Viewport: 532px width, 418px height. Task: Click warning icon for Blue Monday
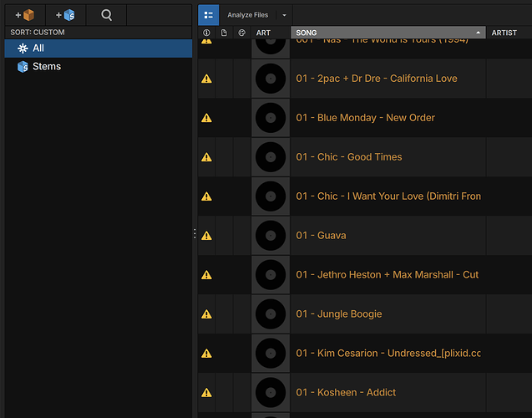tap(206, 118)
